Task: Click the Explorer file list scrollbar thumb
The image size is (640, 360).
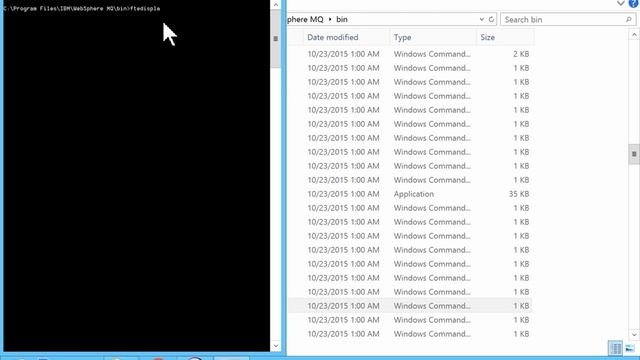Action: coord(634,154)
